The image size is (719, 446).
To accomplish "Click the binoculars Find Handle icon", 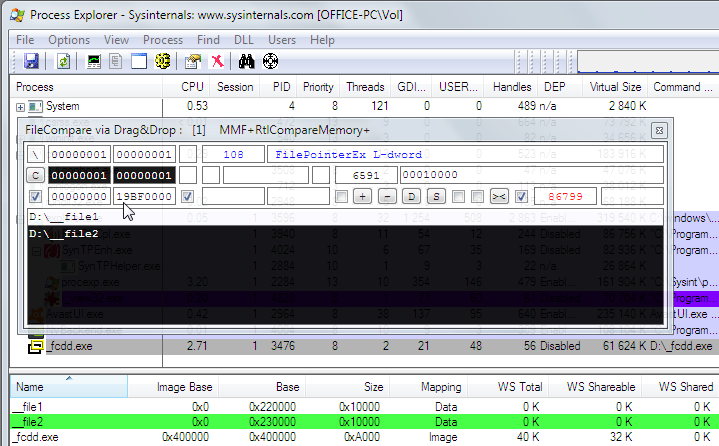I will [x=247, y=61].
